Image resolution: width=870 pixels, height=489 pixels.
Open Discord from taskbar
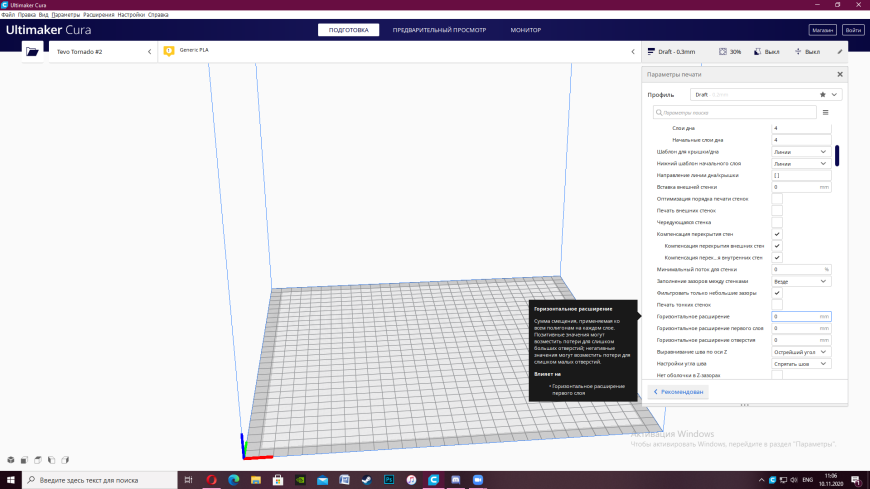pyautogui.click(x=456, y=480)
